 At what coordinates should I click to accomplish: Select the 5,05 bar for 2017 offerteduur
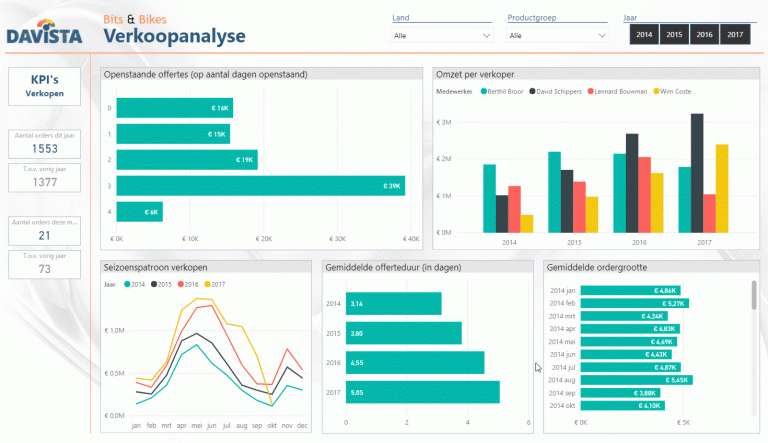point(423,392)
